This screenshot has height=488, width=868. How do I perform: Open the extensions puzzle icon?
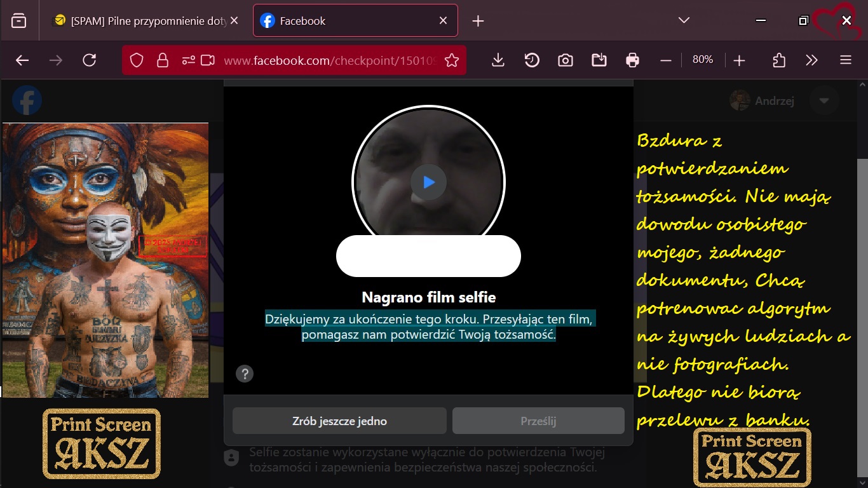[x=779, y=60]
